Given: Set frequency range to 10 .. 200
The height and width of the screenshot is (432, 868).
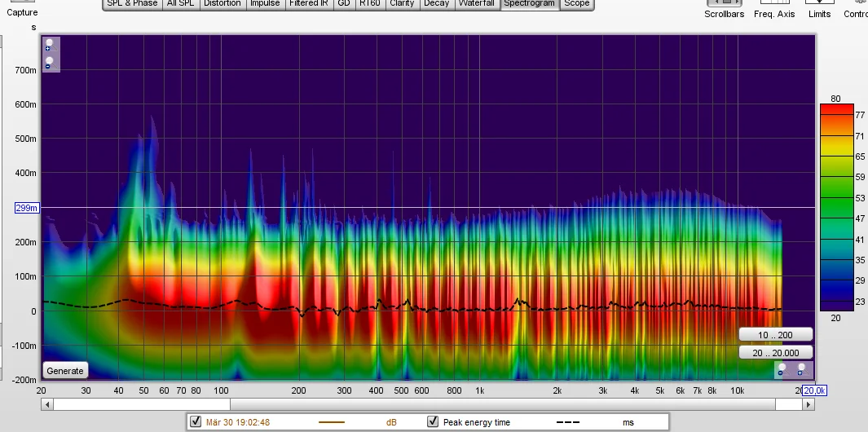Looking at the screenshot, I should click(x=776, y=335).
